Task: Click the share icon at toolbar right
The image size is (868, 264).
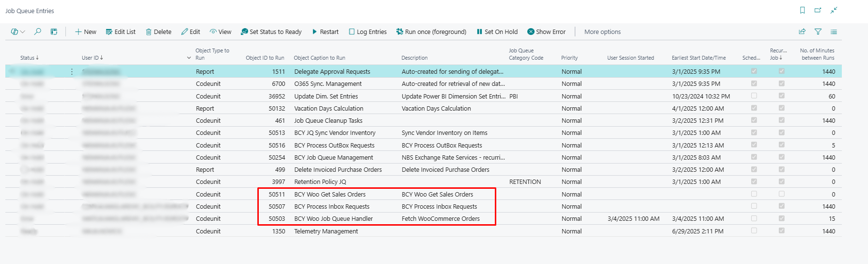Action: (x=802, y=32)
